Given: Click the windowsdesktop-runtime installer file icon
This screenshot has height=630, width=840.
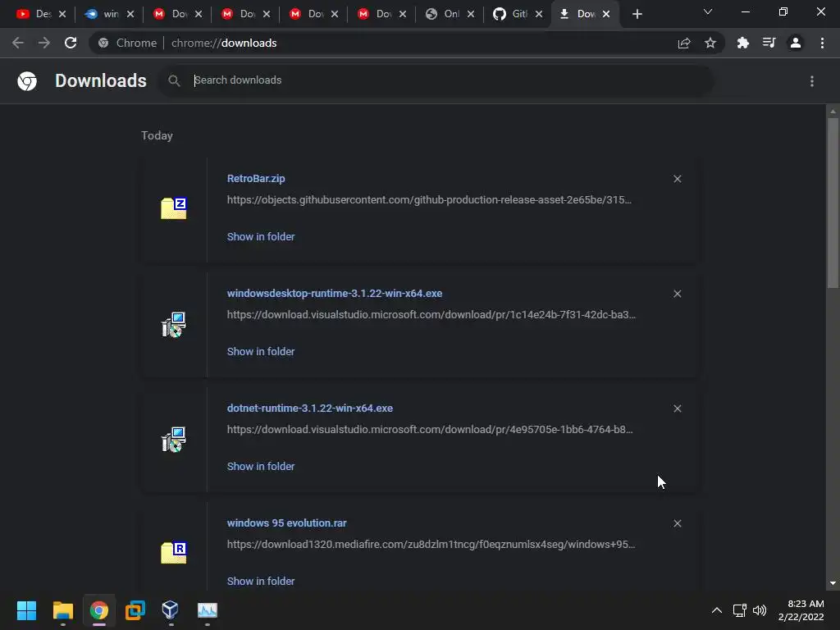Looking at the screenshot, I should coord(174,325).
